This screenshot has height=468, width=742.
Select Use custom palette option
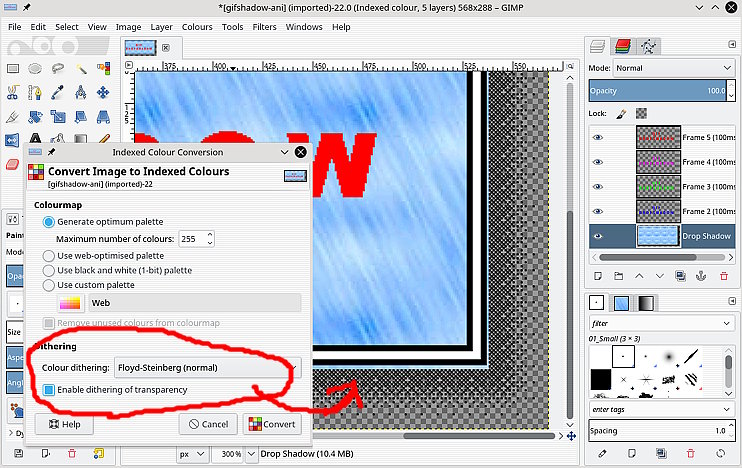coord(88,285)
